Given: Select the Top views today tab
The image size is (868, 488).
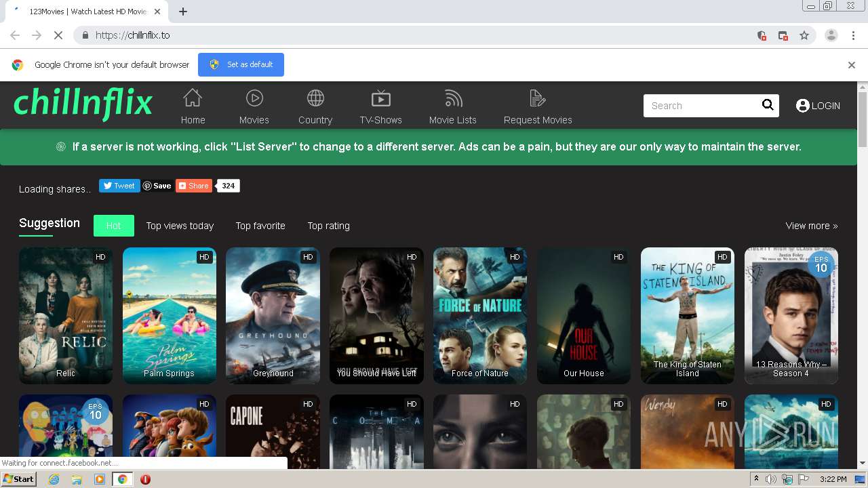Looking at the screenshot, I should (x=180, y=226).
